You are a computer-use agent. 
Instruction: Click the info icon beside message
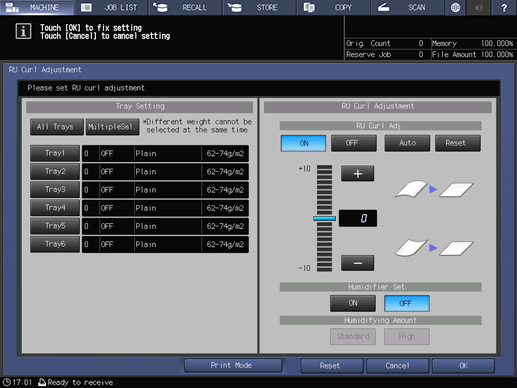[x=23, y=31]
